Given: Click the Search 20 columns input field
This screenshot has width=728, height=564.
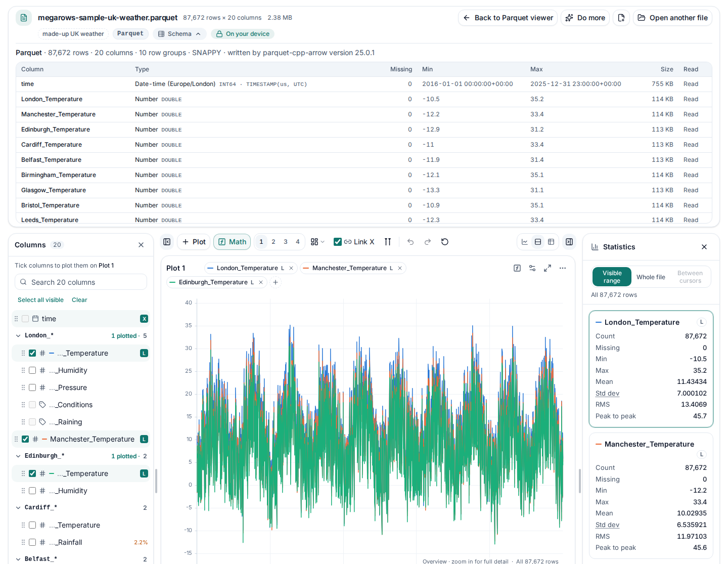Looking at the screenshot, I should point(81,282).
